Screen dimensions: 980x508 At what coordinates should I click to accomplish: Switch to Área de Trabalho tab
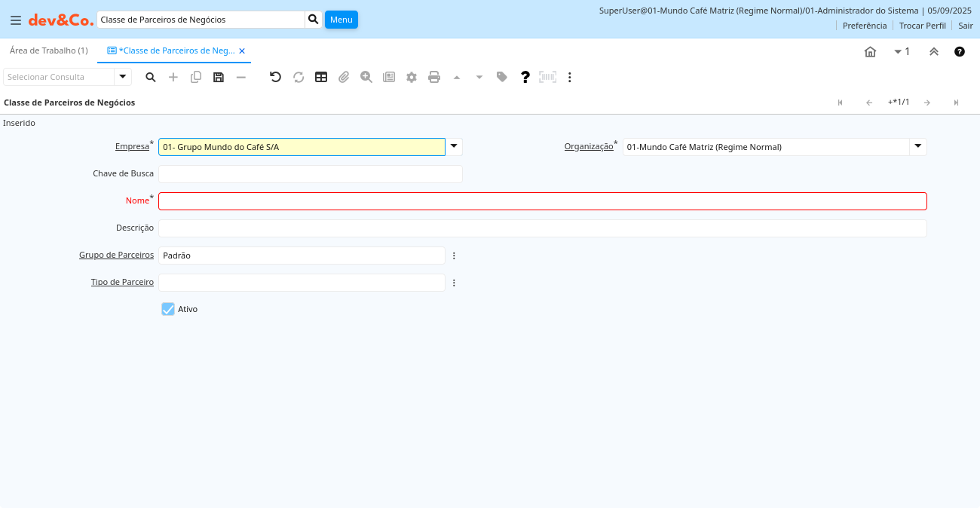pos(49,50)
